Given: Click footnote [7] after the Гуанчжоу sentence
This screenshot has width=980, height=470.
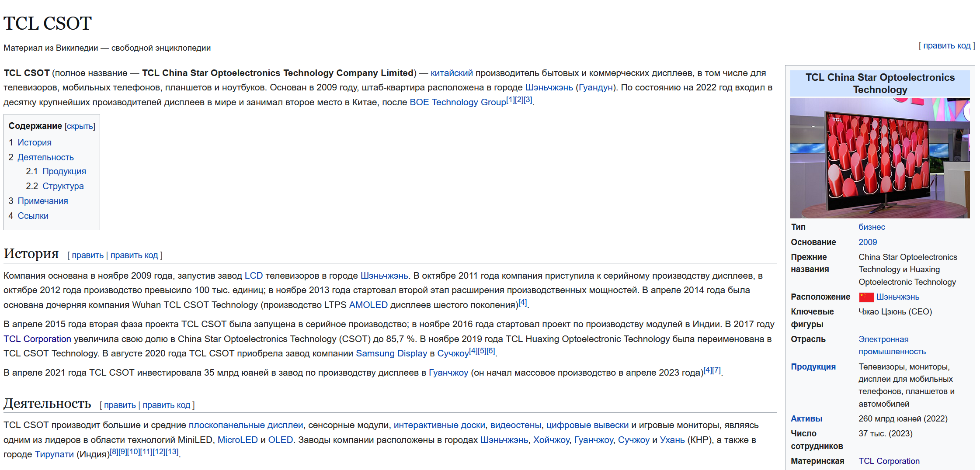Looking at the screenshot, I should 716,370.
